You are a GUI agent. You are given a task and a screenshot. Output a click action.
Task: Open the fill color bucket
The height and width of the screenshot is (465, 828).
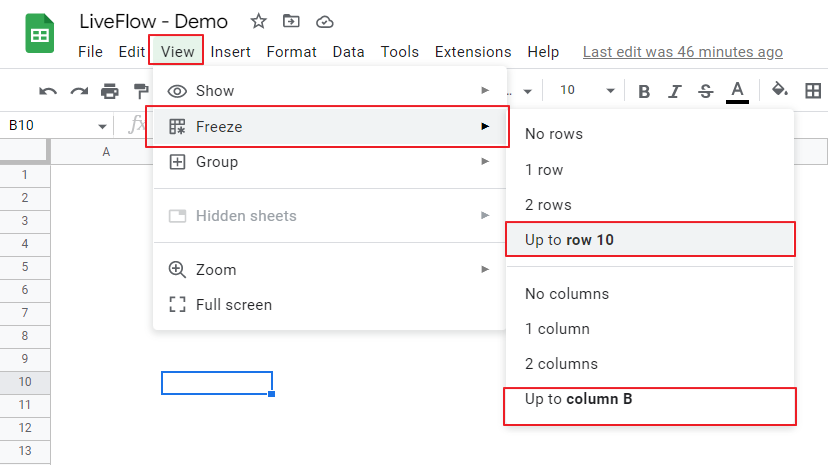(780, 90)
